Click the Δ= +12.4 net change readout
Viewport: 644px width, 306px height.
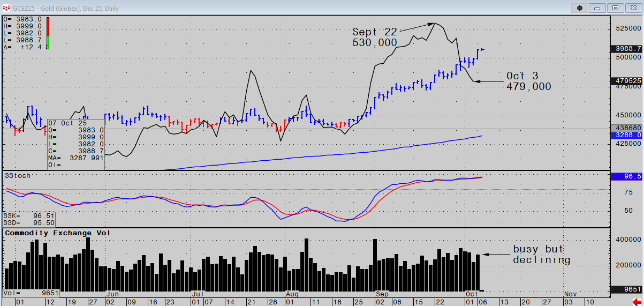pos(23,47)
